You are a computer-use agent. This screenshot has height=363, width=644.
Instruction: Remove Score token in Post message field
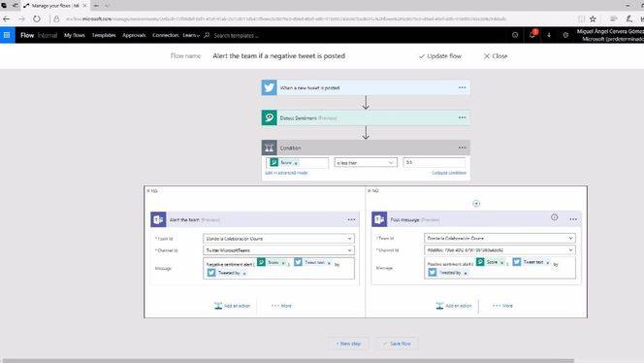click(x=501, y=263)
